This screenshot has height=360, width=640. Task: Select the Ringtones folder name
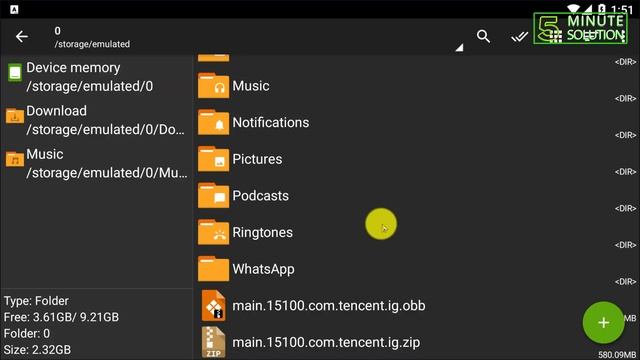(x=262, y=233)
